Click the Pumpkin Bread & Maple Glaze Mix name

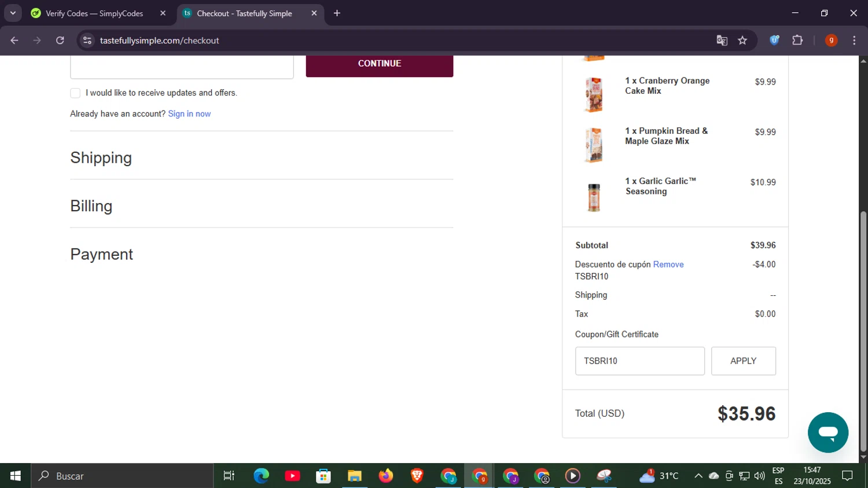[666, 136]
